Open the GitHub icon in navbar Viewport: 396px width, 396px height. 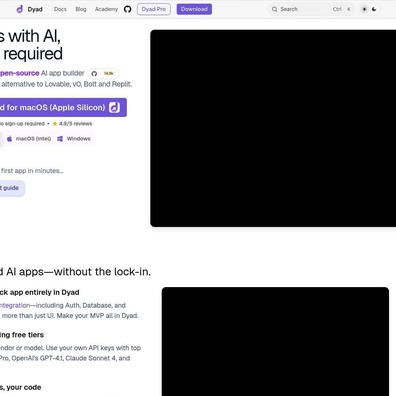[x=127, y=9]
